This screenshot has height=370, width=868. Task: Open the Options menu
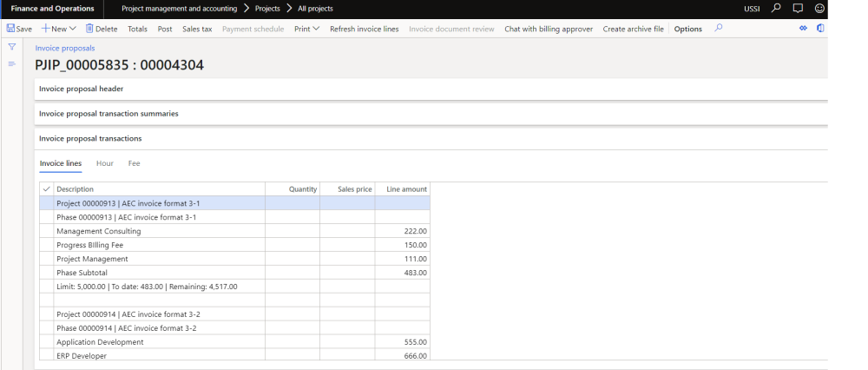(688, 29)
